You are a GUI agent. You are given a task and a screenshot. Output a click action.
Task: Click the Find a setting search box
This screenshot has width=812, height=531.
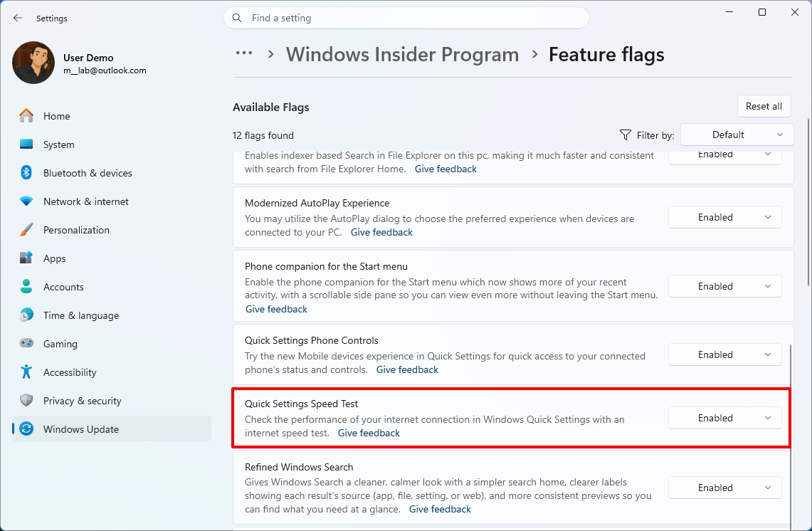click(406, 18)
